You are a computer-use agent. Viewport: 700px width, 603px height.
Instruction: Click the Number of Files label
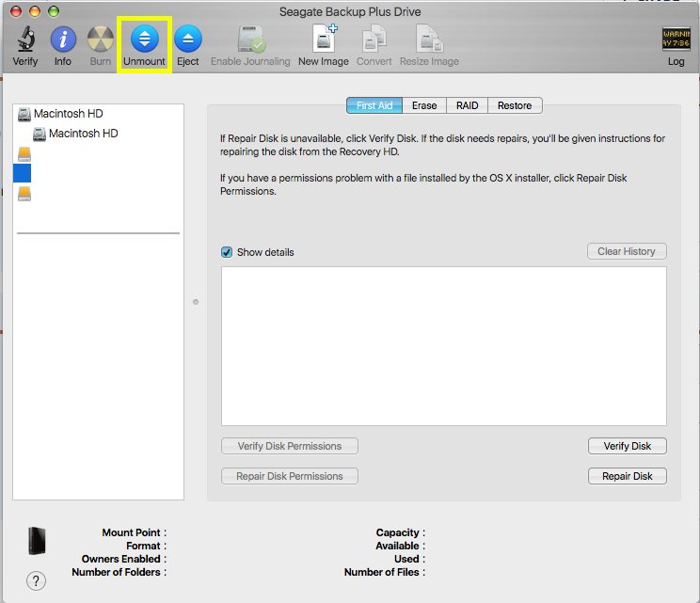coord(385,572)
